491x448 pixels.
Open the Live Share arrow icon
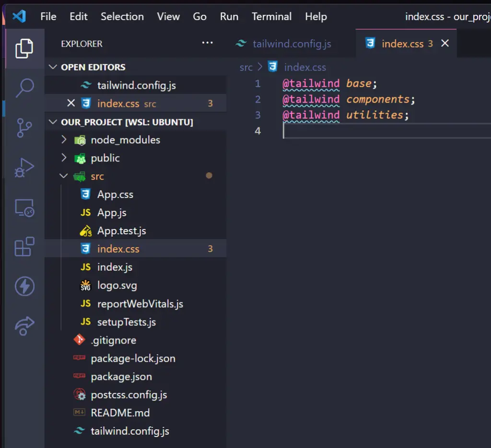24,325
